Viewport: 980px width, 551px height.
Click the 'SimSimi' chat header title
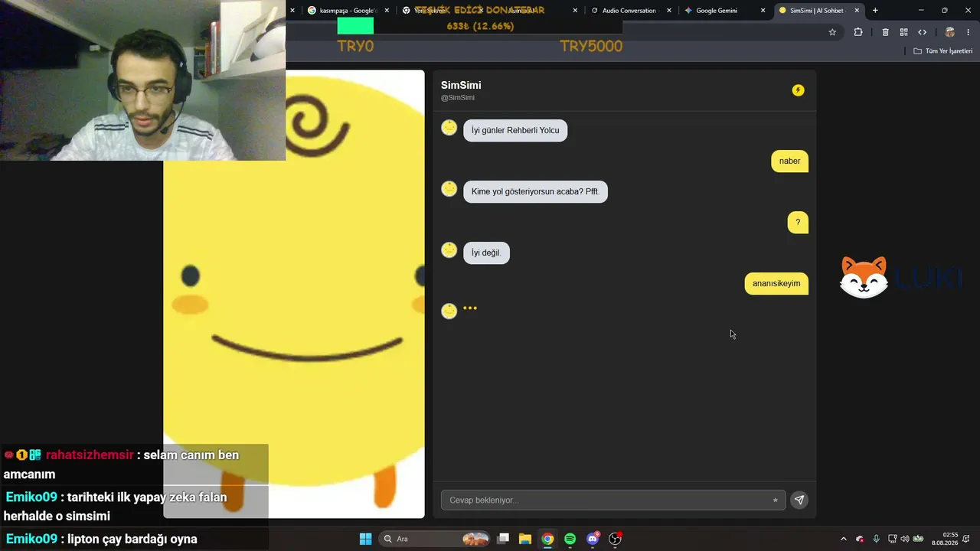tap(461, 85)
